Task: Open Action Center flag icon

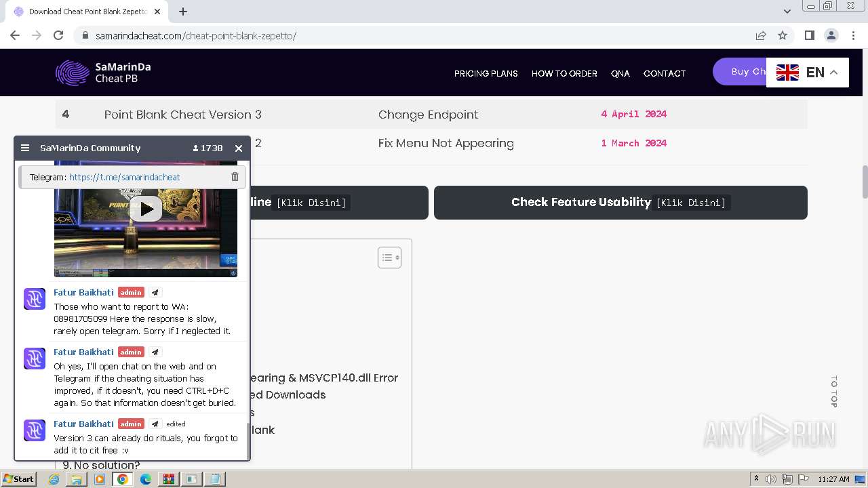Action: pos(803,479)
